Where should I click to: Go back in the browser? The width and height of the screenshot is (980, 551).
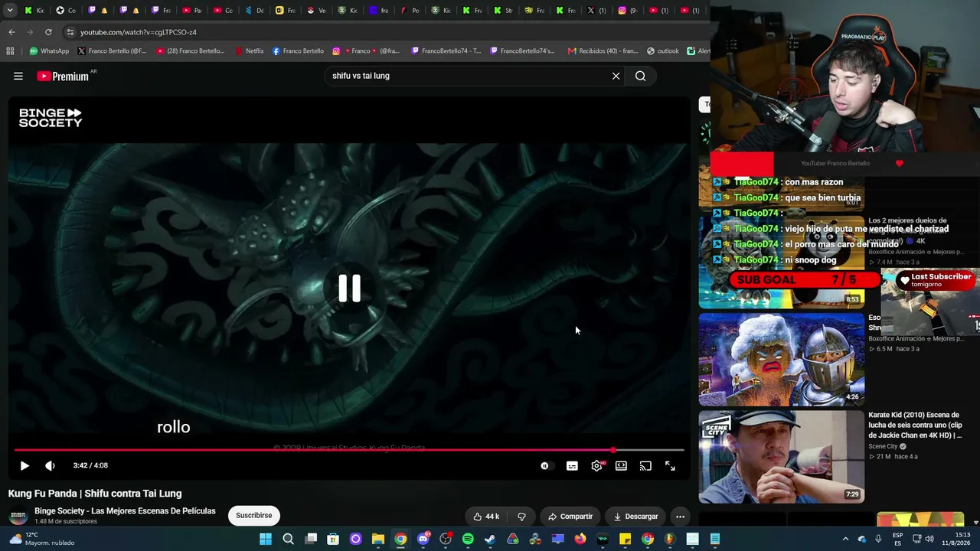coord(11,32)
